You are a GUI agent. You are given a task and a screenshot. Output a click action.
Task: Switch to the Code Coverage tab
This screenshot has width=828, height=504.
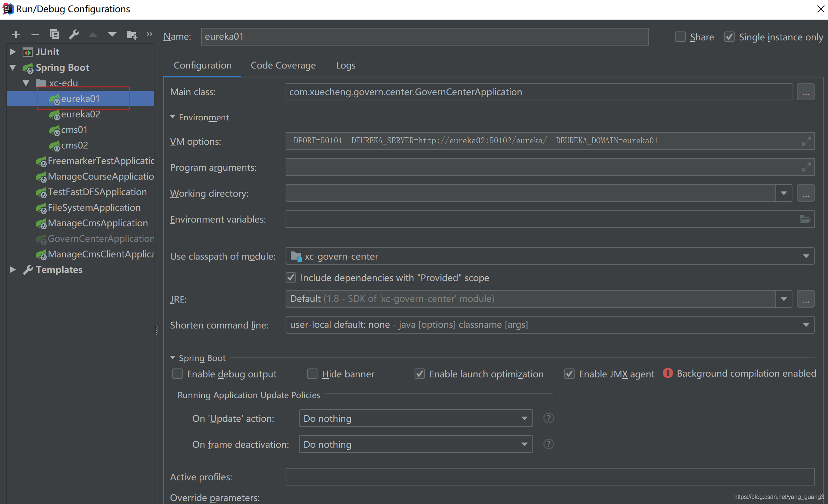(x=283, y=66)
